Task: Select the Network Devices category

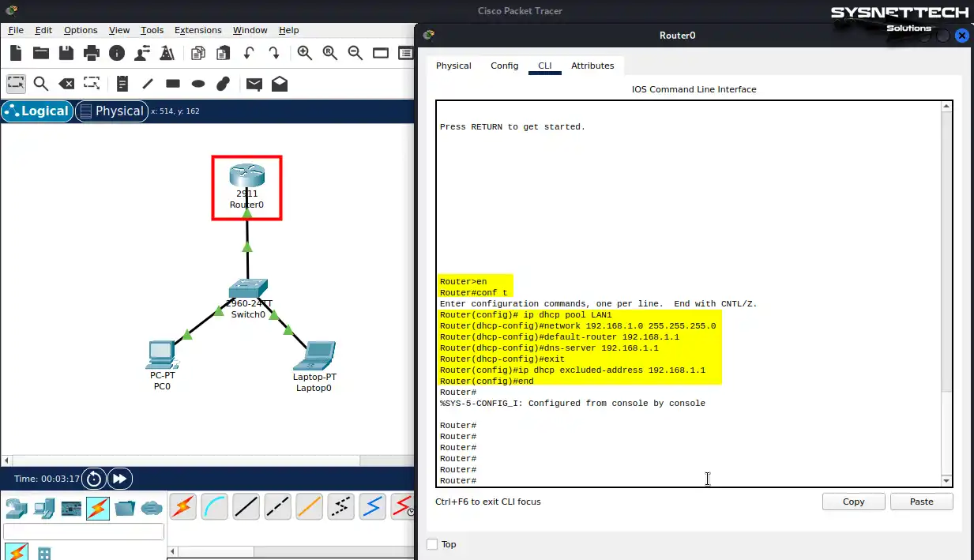Action: pos(17,508)
